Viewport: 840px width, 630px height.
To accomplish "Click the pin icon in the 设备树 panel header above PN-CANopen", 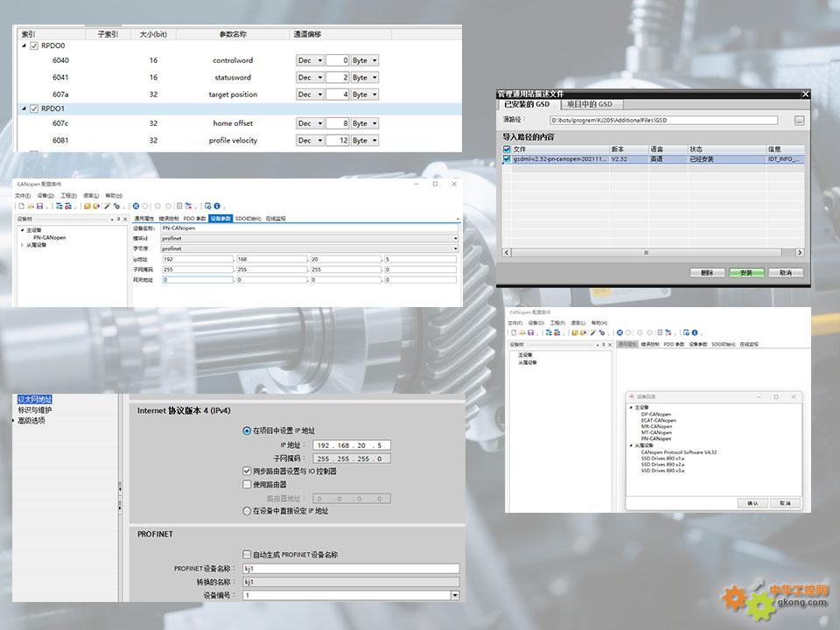I will tap(118, 219).
